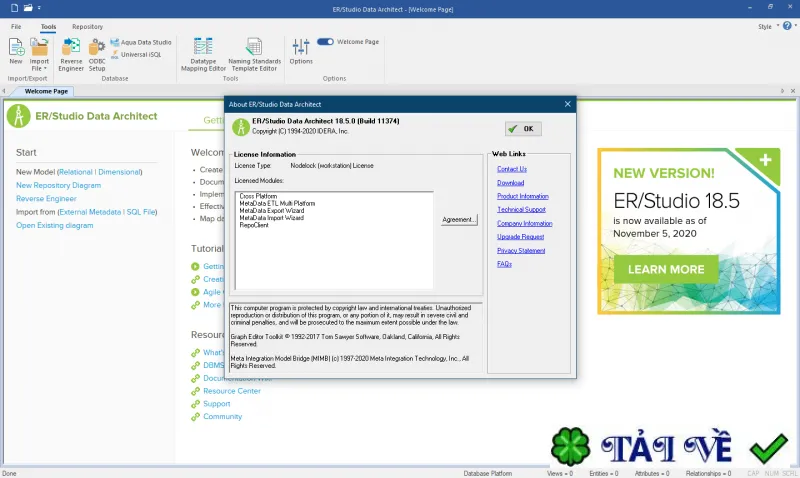Click LEARN MORE on new version banner
Image resolution: width=800 pixels, height=478 pixels.
coord(666,269)
